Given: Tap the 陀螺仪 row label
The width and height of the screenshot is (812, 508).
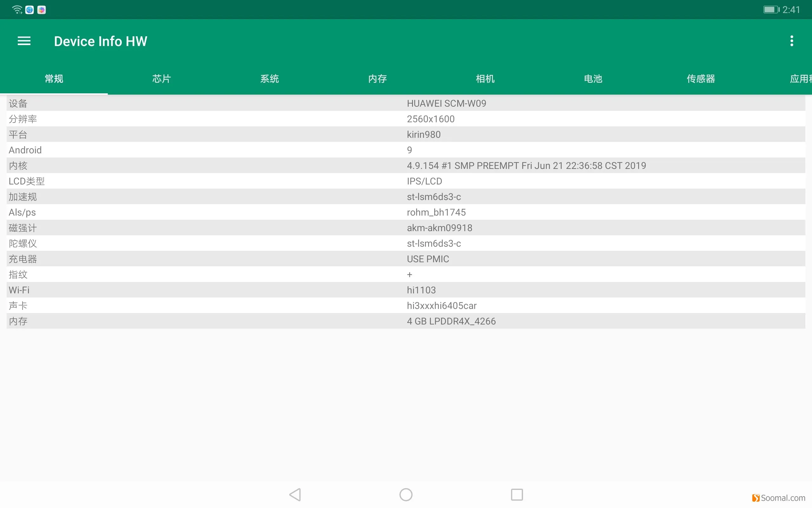Looking at the screenshot, I should (x=23, y=244).
